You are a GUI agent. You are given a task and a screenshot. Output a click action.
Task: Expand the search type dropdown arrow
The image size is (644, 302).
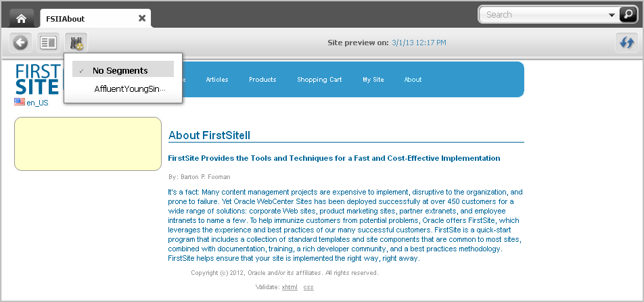click(x=612, y=15)
